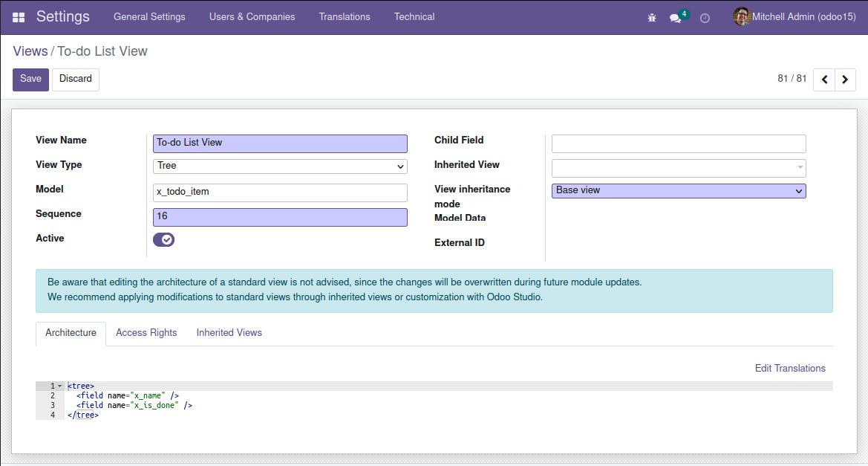Click line number 3 in gutter

point(53,405)
